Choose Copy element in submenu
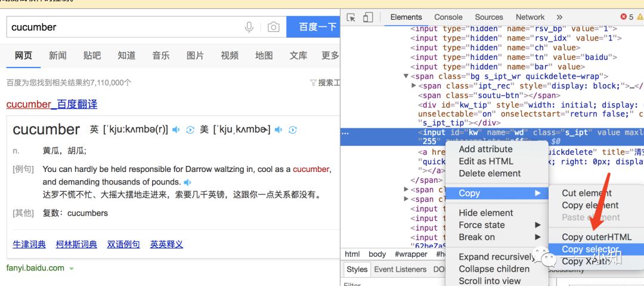Screen dimensions: 644x286 tap(590, 205)
